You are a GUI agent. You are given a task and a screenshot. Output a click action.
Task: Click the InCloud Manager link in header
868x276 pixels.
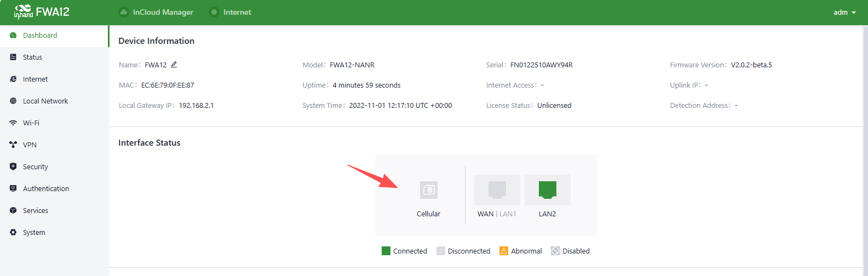[163, 12]
